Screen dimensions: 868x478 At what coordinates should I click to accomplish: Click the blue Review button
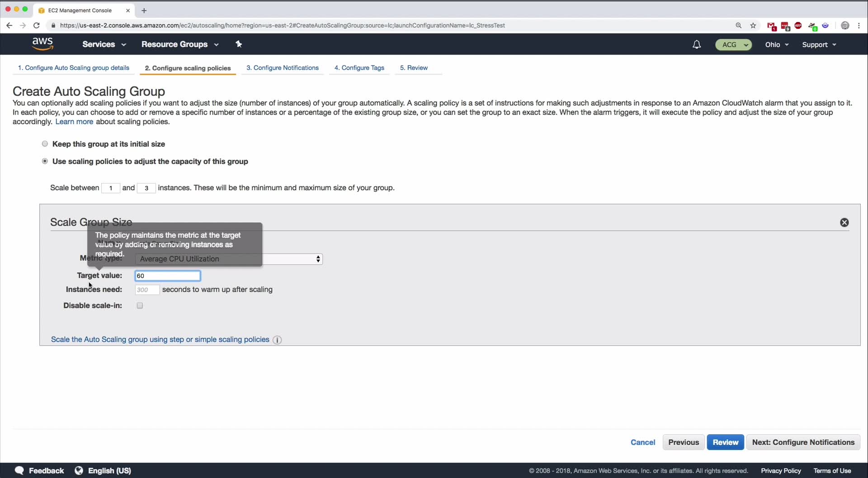click(x=725, y=442)
